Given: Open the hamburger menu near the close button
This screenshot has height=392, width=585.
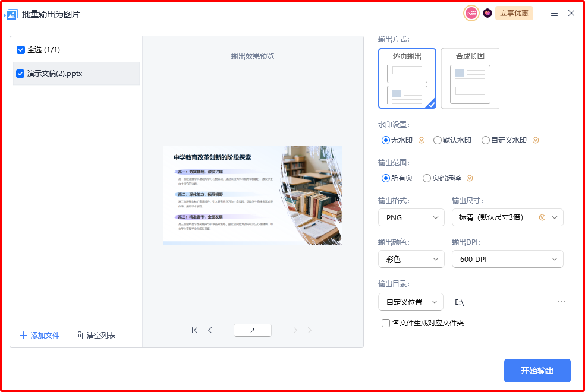Looking at the screenshot, I should point(555,13).
